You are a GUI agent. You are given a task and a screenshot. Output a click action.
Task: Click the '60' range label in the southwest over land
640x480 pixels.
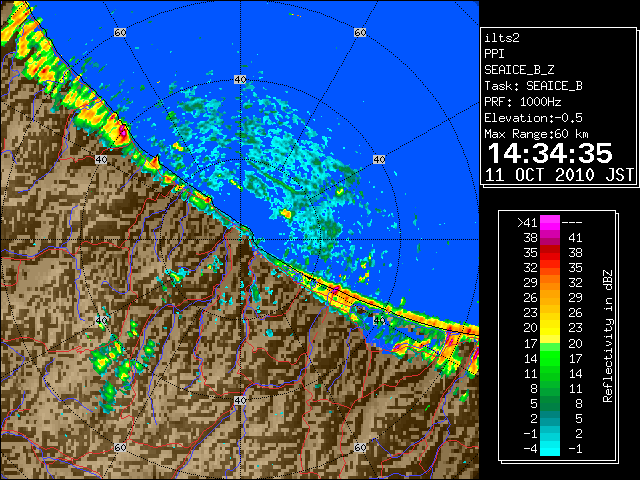pyautogui.click(x=120, y=447)
